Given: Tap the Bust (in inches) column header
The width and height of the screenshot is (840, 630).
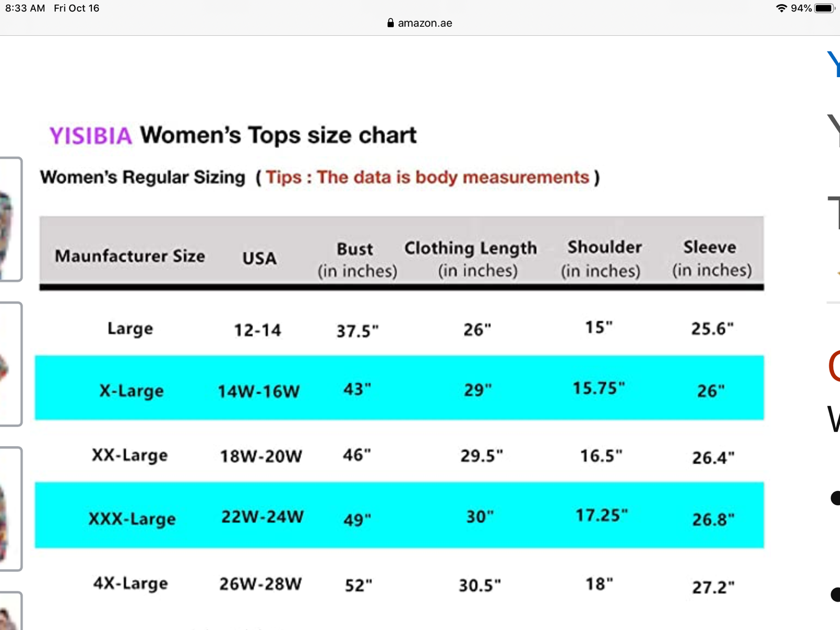Looking at the screenshot, I should click(x=357, y=260).
